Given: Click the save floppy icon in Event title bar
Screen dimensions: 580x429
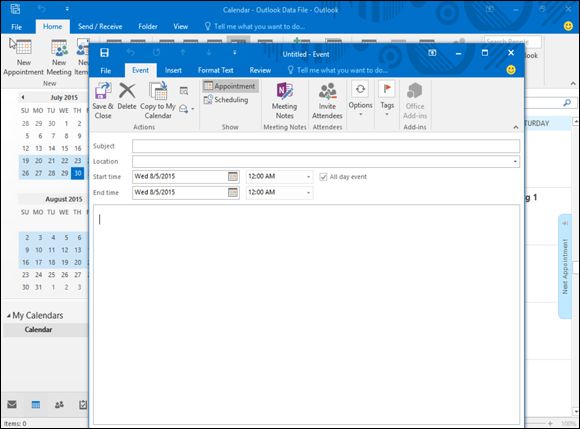Looking at the screenshot, I should click(x=104, y=53).
